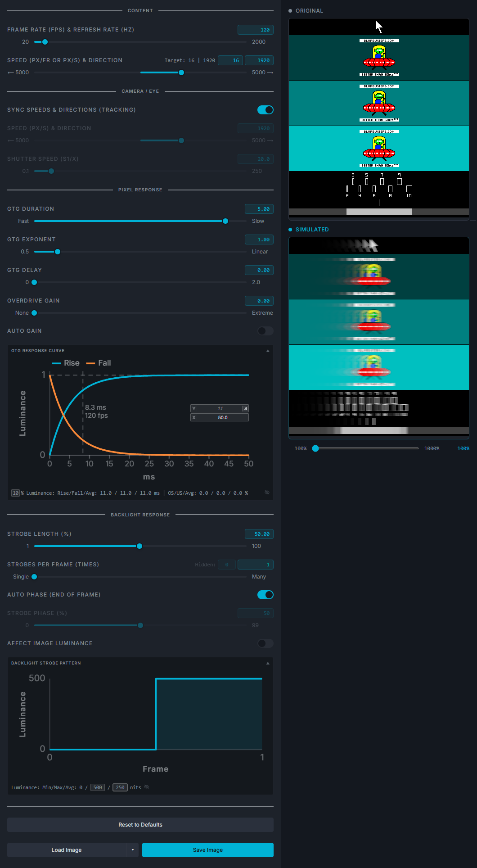Click the GTG Duration slider handle
This screenshot has width=477, height=868.
click(x=225, y=221)
